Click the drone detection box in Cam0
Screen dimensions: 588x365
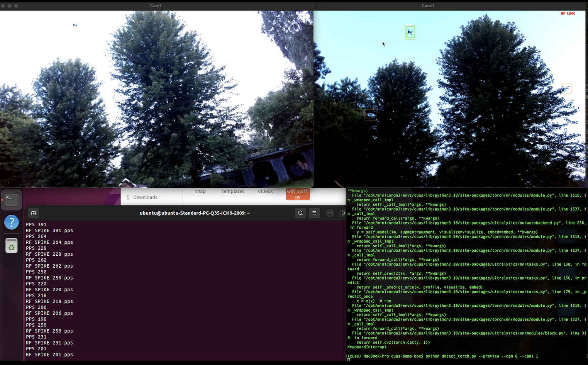410,32
